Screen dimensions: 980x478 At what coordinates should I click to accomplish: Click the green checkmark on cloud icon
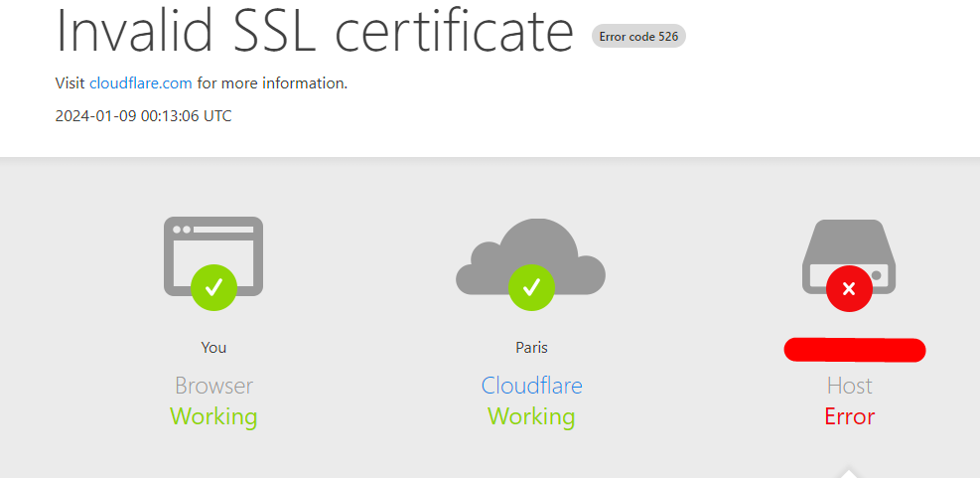(531, 287)
